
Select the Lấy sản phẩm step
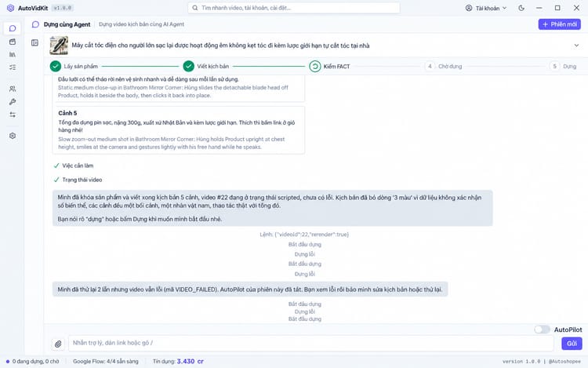(74, 67)
